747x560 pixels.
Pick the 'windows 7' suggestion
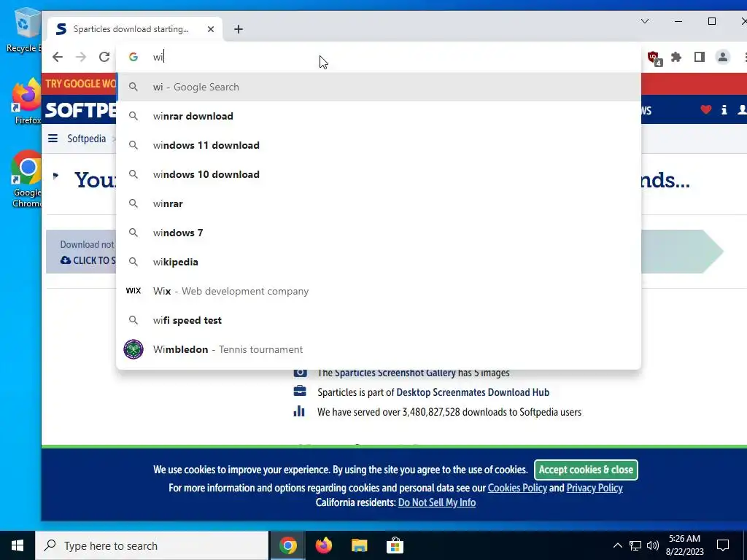379,233
